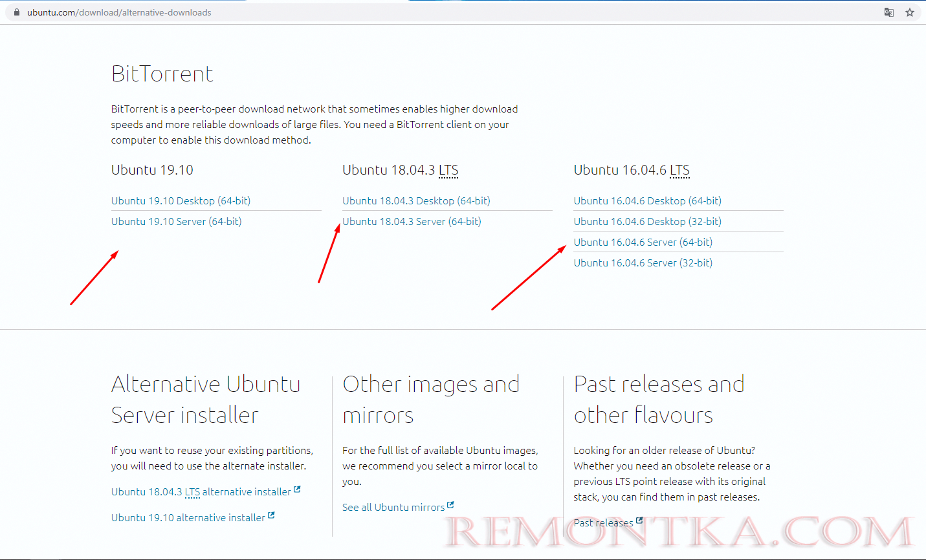The width and height of the screenshot is (926, 560).
Task: Open Ubuntu 18.04.3 Server (64-bit) link
Action: point(412,222)
